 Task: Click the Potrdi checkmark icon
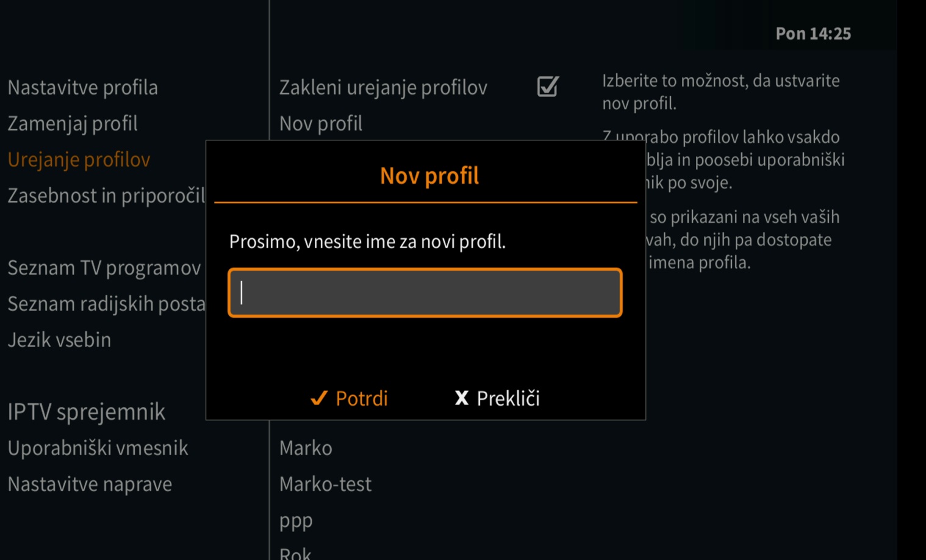[319, 398]
